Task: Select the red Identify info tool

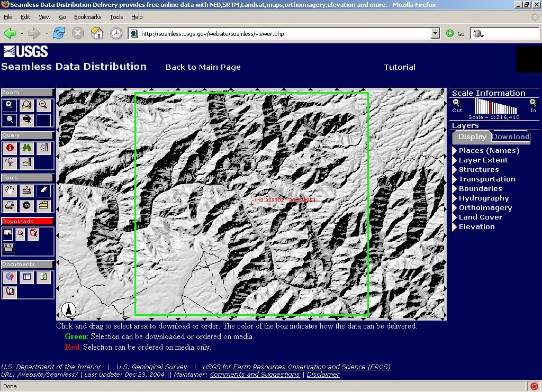Action: (10, 148)
